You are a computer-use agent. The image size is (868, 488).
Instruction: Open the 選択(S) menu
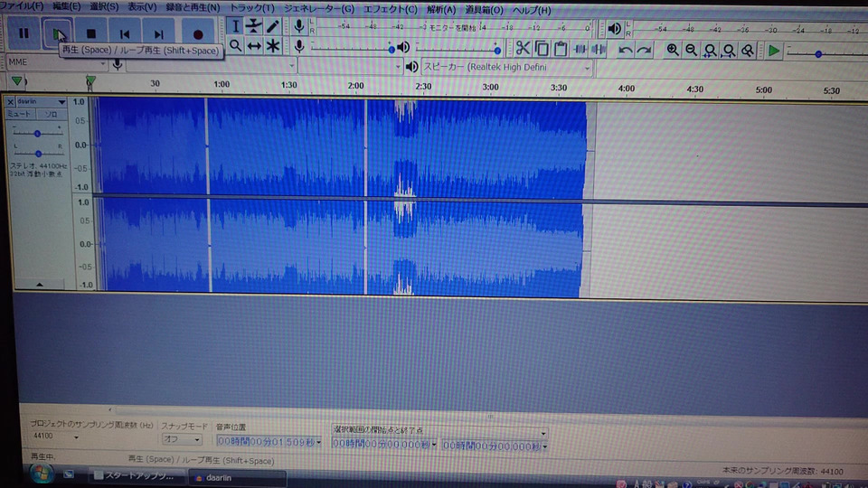click(x=104, y=6)
